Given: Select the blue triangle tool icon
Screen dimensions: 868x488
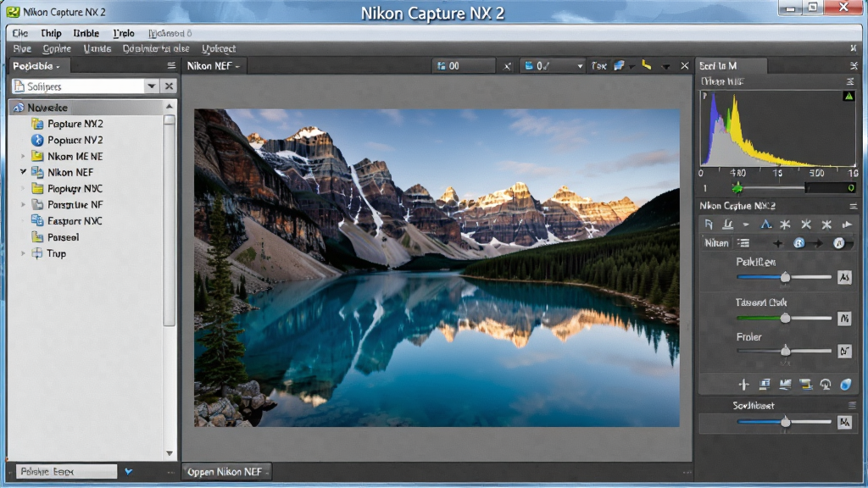Looking at the screenshot, I should pyautogui.click(x=765, y=225).
